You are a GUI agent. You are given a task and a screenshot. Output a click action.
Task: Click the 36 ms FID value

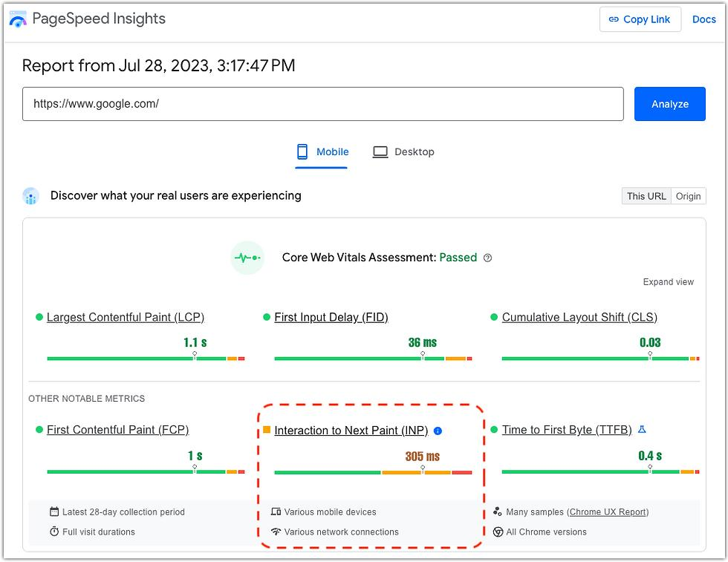pyautogui.click(x=423, y=342)
